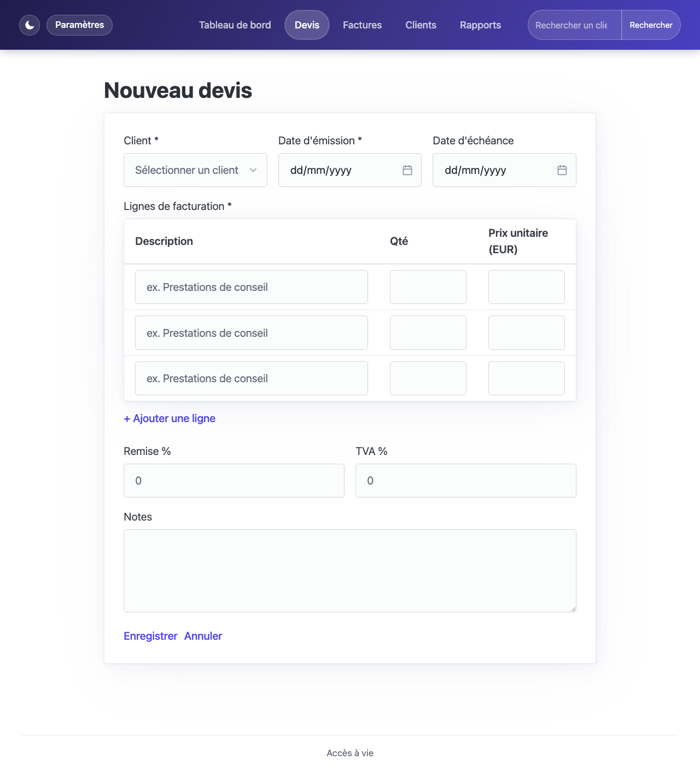
Task: Grab the Notes textarea resize handle
Action: 573,609
